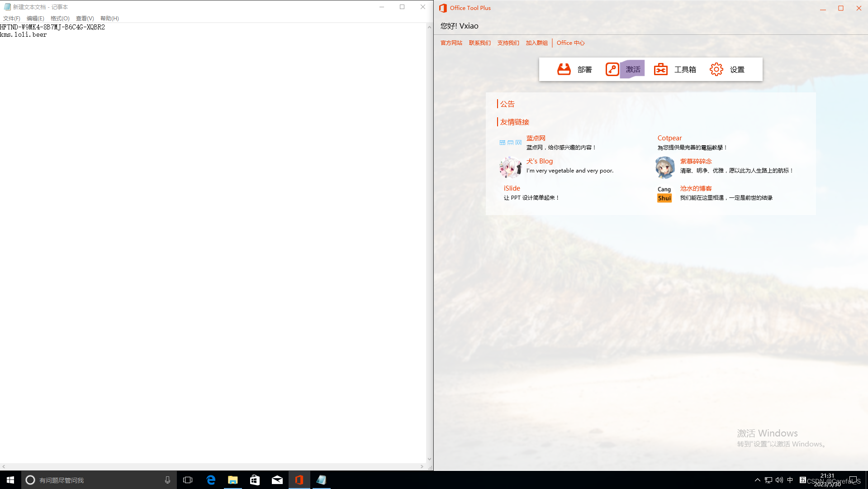Launch Edge browser from the taskbar
868x489 pixels.
(x=211, y=480)
